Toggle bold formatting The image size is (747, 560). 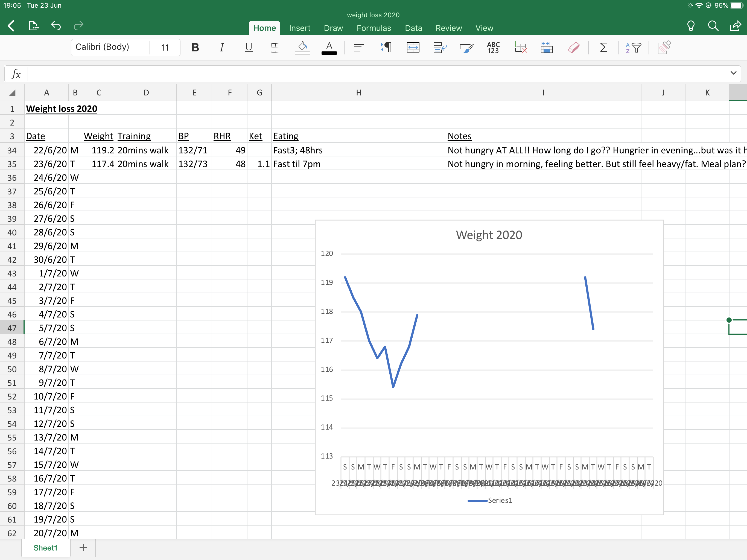195,48
